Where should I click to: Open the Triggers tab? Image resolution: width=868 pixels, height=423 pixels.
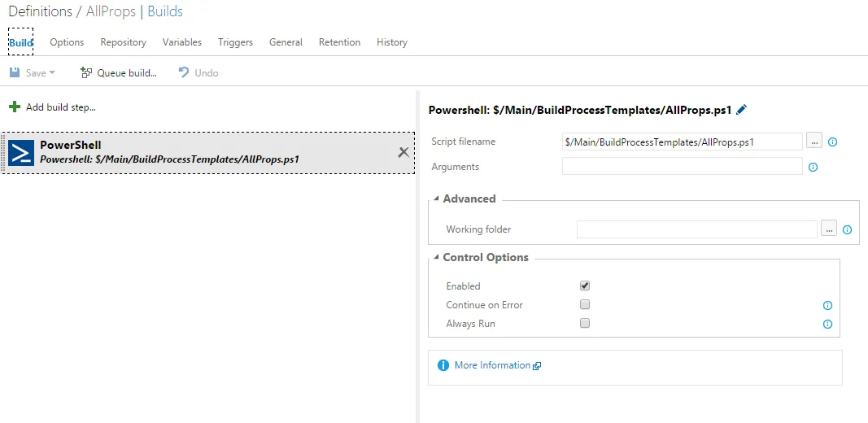tap(235, 42)
